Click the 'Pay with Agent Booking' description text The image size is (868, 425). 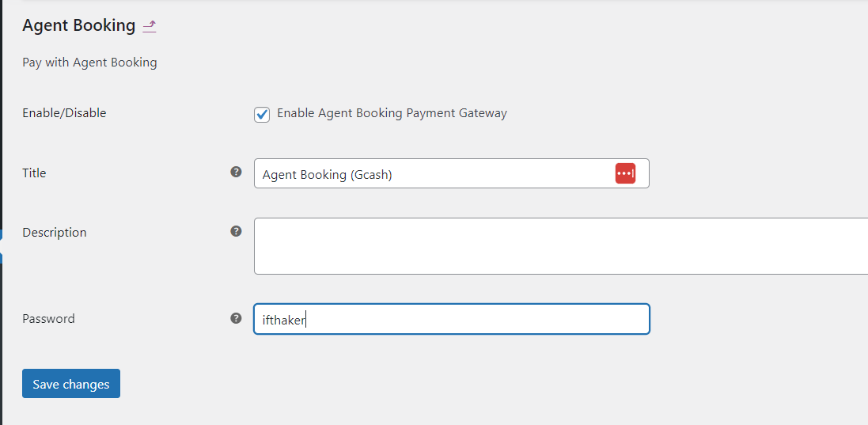[89, 63]
